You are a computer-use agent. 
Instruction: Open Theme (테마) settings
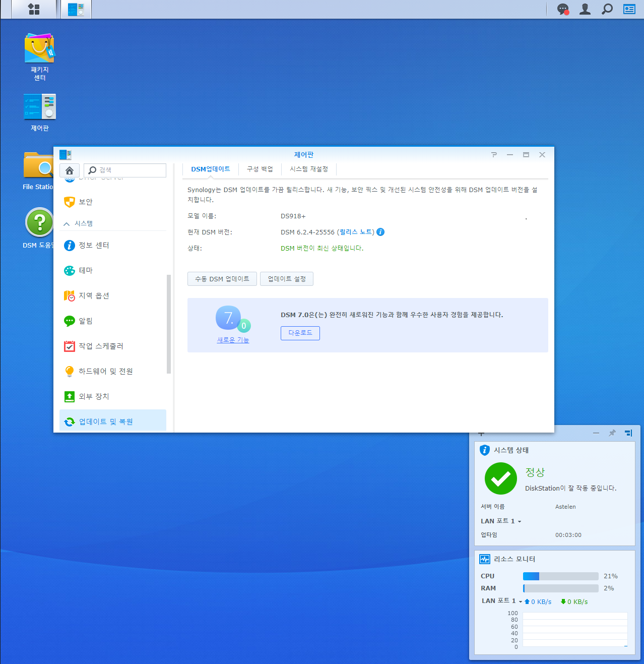pyautogui.click(x=113, y=270)
